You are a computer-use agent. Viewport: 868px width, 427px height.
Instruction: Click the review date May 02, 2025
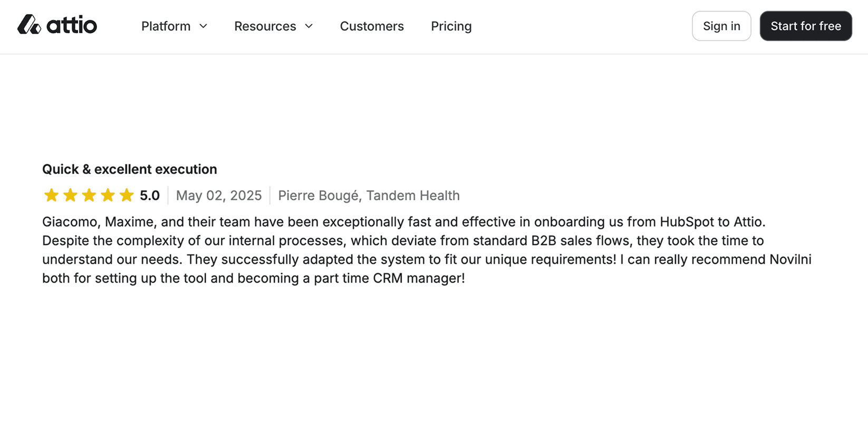219,195
